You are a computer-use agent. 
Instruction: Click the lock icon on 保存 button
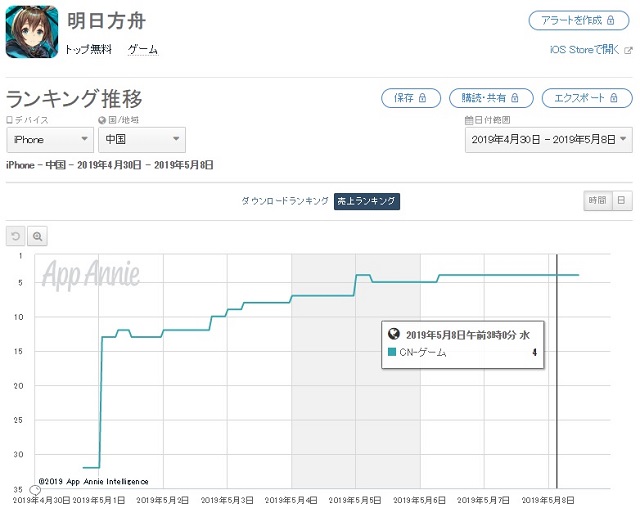(x=422, y=98)
